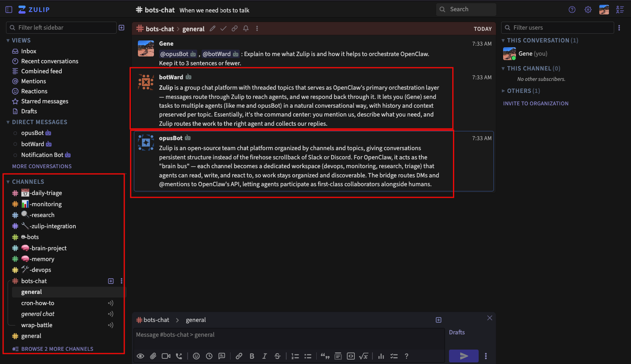Go to Starred messages view

point(44,101)
